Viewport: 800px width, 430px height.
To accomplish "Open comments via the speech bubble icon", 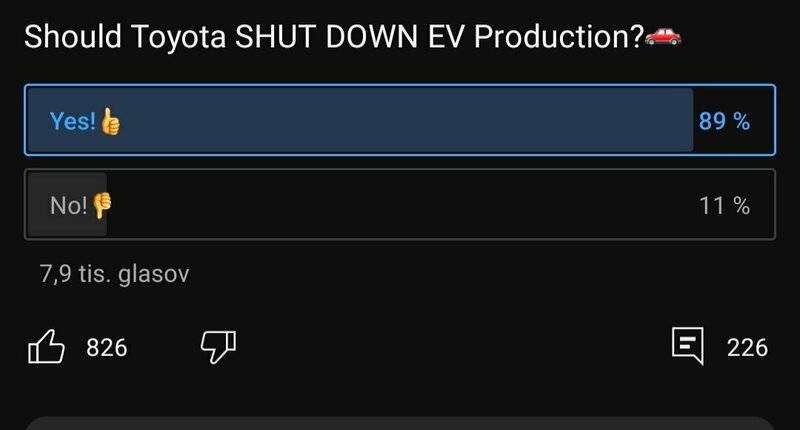I will pos(688,347).
